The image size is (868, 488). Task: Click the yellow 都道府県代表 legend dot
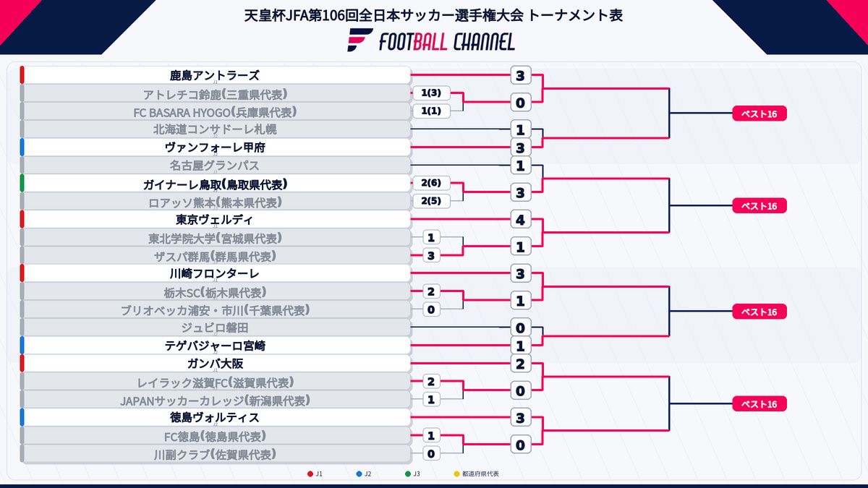[x=456, y=474]
